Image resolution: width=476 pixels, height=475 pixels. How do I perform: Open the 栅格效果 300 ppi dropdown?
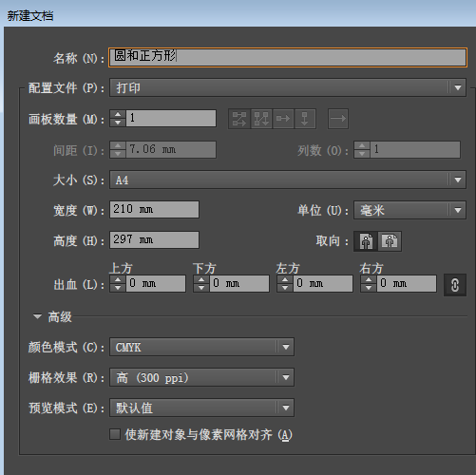click(x=201, y=377)
